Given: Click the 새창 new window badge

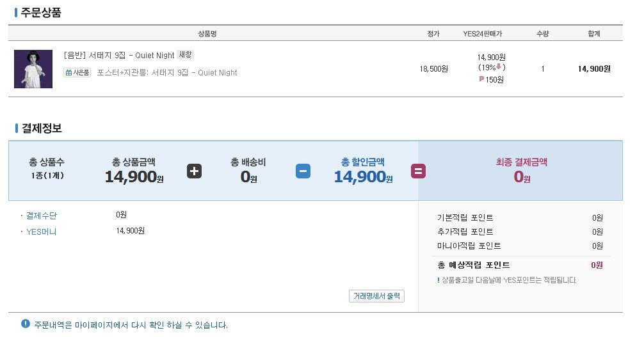Looking at the screenshot, I should (x=185, y=54).
